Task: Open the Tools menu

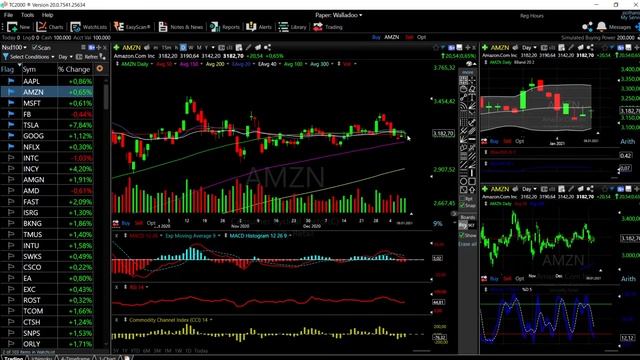Action: [x=27, y=15]
